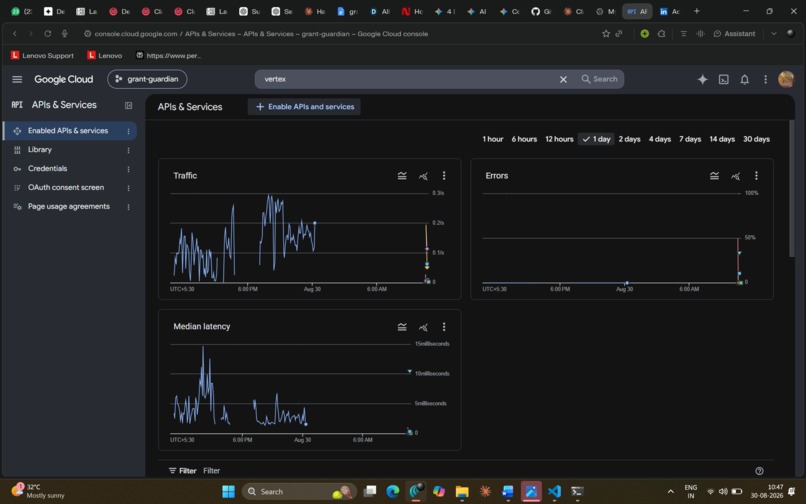Clear the vertex search text
This screenshot has width=806, height=504.
pos(563,79)
